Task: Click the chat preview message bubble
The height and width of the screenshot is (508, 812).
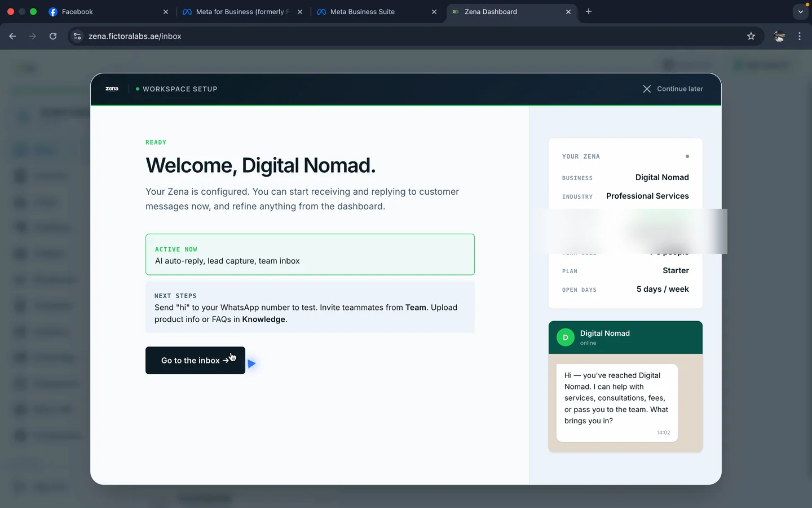Action: coord(617,402)
